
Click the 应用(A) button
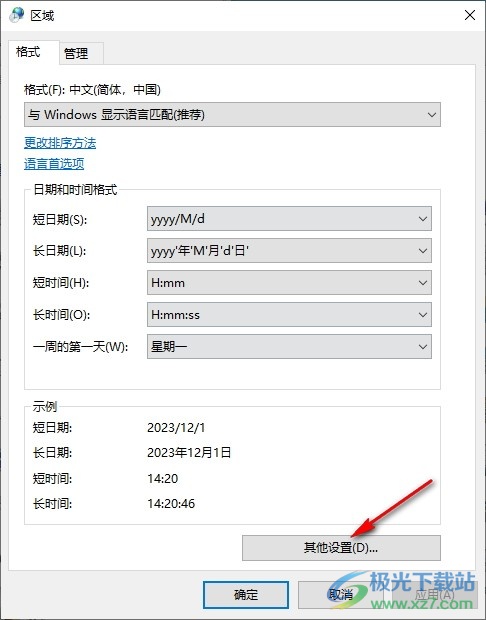(x=435, y=594)
